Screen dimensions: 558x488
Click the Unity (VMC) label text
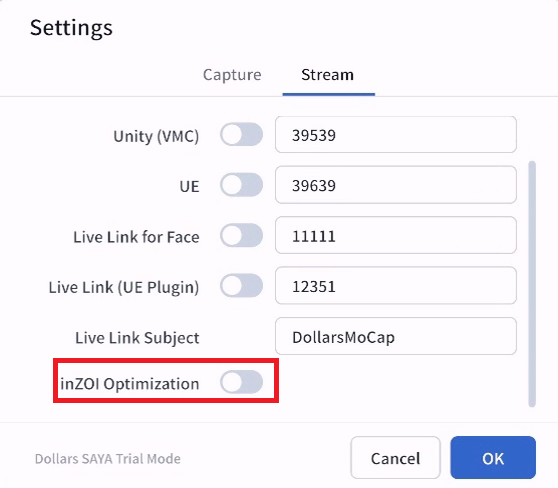click(156, 136)
